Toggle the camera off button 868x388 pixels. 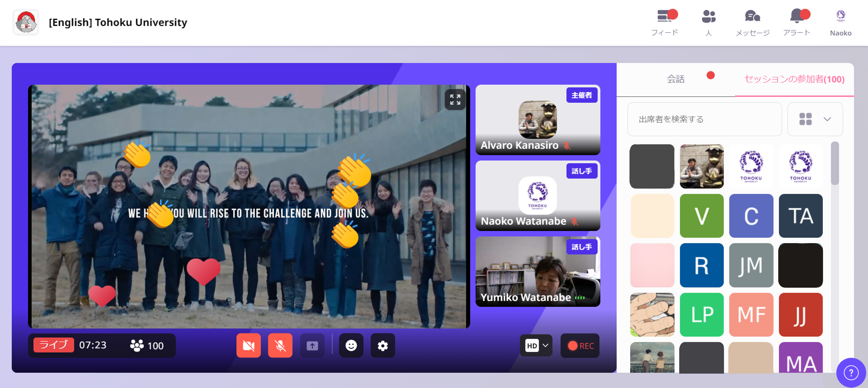248,345
